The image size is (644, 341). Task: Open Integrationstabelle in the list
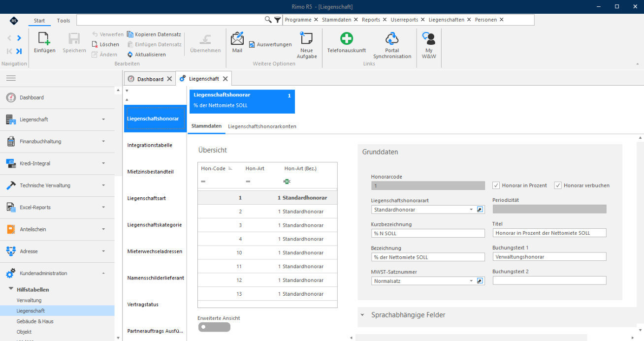150,145
